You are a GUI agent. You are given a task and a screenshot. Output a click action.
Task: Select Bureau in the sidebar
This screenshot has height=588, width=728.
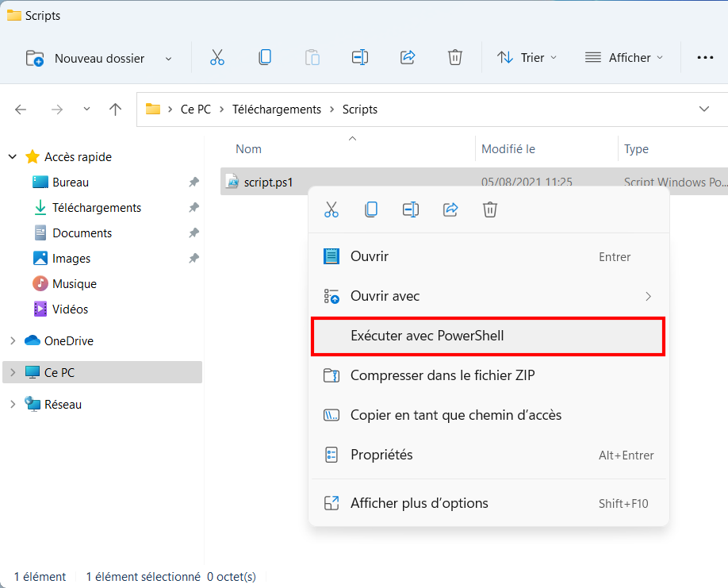pos(71,183)
